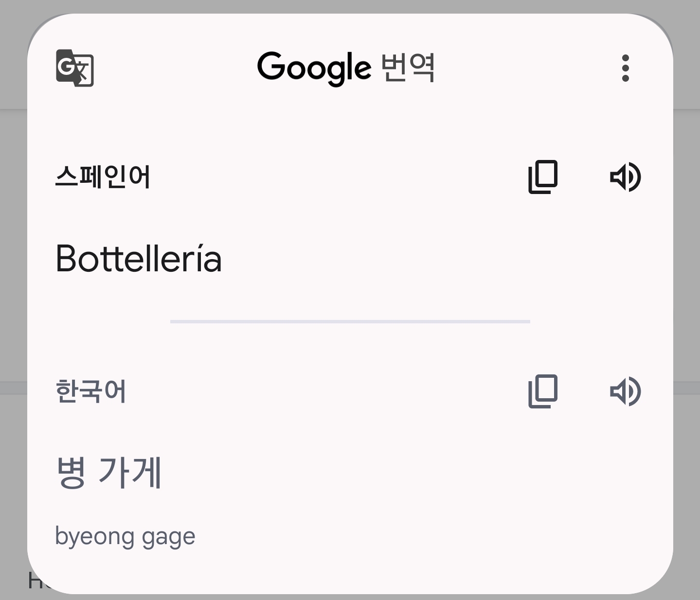Click the Google 번역 title
The width and height of the screenshot is (700, 600).
click(346, 68)
